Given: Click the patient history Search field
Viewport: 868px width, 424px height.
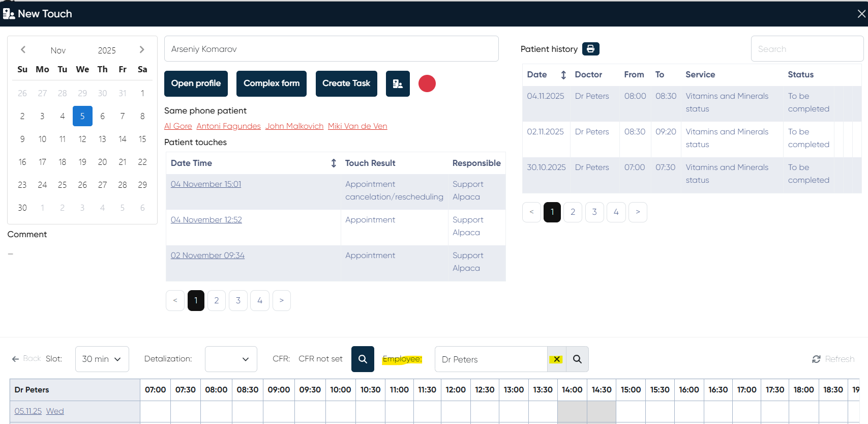Looking at the screenshot, I should click(x=806, y=49).
